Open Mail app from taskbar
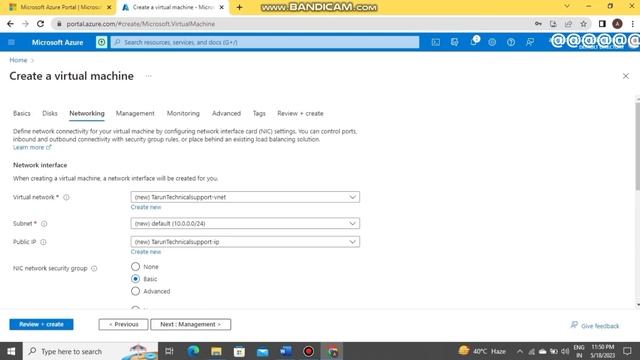The image size is (640, 360). (x=262, y=351)
